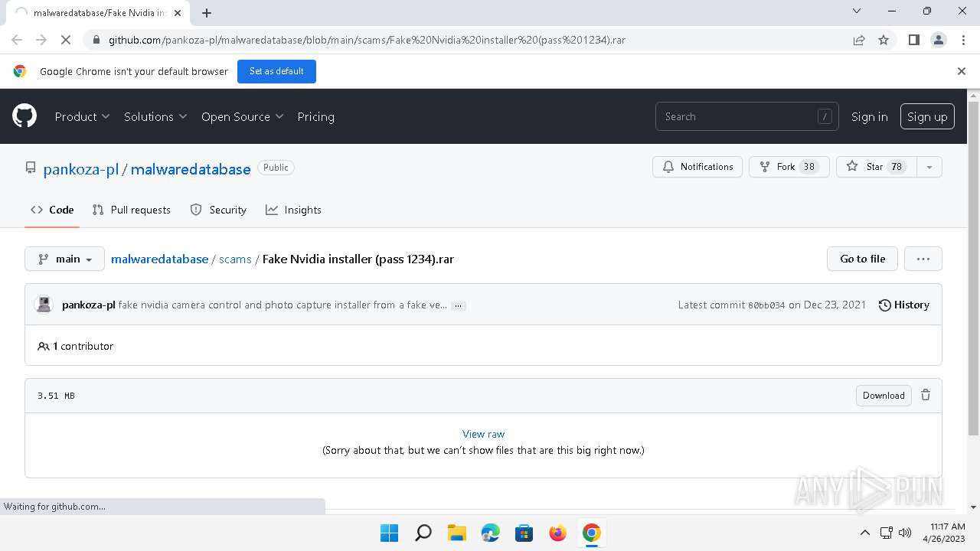This screenshot has height=551, width=980.
Task: Click the GitHub octocat logo
Action: 24,116
